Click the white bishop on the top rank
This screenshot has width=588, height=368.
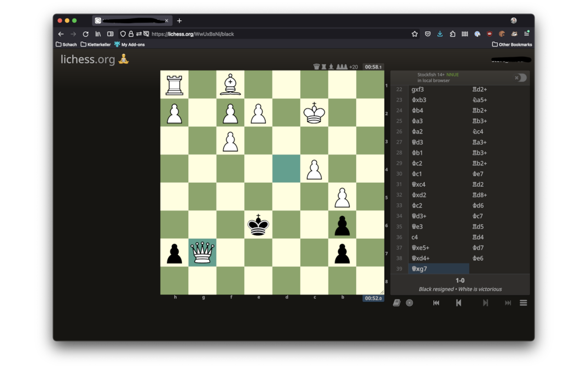coord(230,85)
